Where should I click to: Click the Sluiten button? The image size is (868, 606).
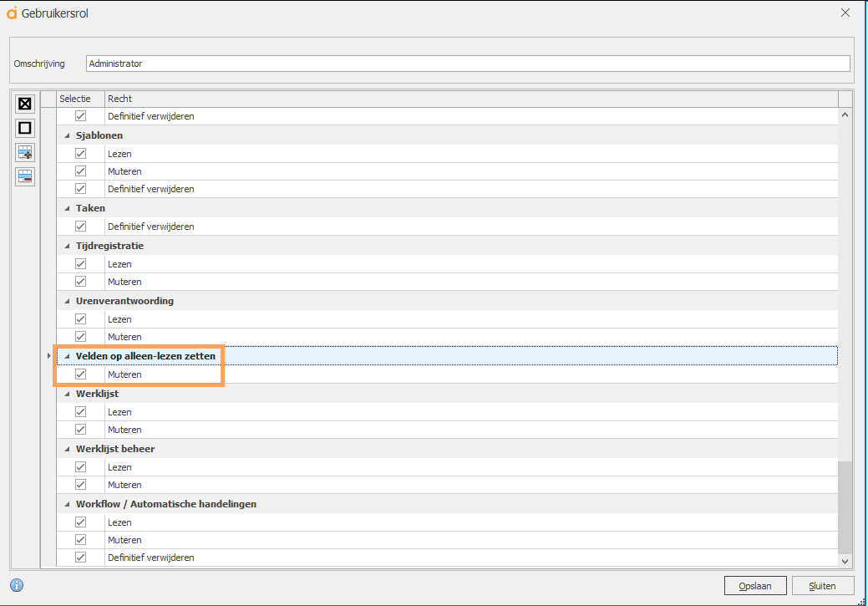pyautogui.click(x=823, y=585)
